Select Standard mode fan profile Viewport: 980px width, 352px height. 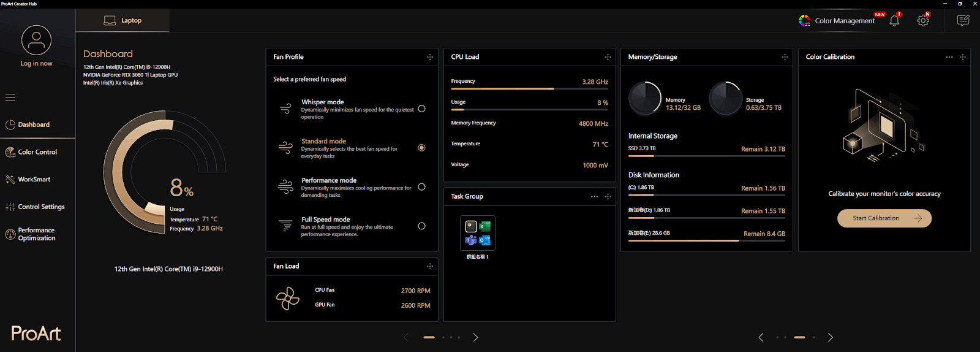[421, 148]
